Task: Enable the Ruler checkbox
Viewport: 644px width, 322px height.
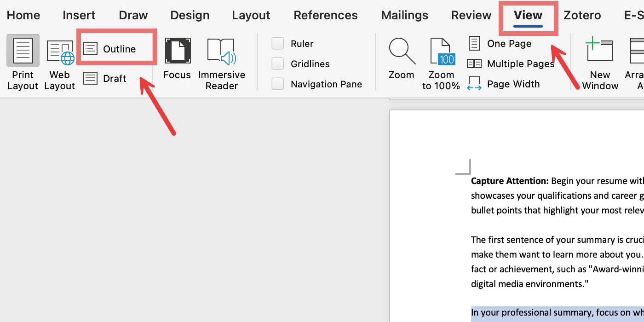Action: click(278, 44)
